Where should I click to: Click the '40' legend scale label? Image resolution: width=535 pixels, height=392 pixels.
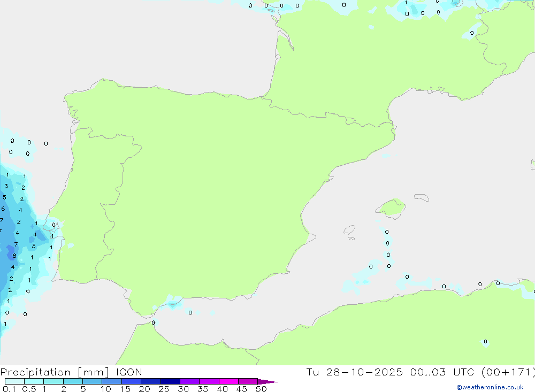(222, 389)
